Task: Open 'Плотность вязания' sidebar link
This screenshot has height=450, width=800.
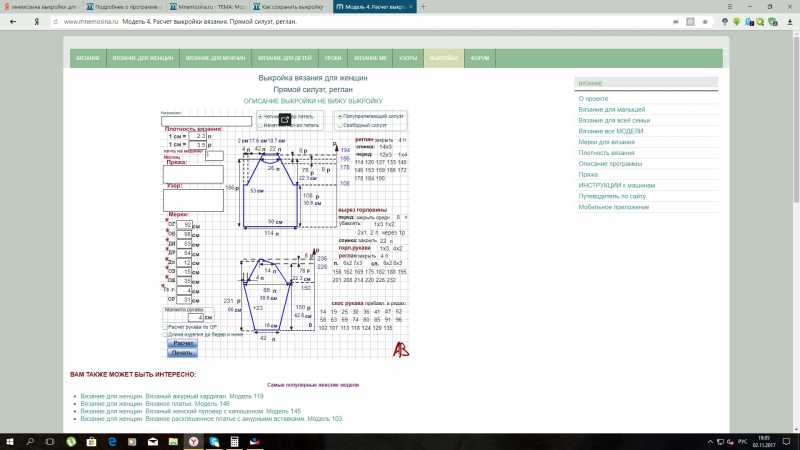Action: 607,152
